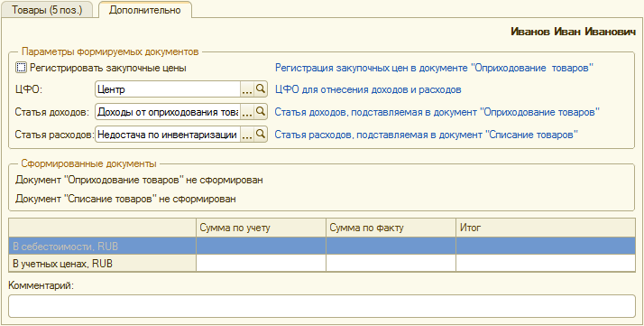Screen dimensions: 644x326
Task: Click the Комментарий text field
Action: point(322,306)
